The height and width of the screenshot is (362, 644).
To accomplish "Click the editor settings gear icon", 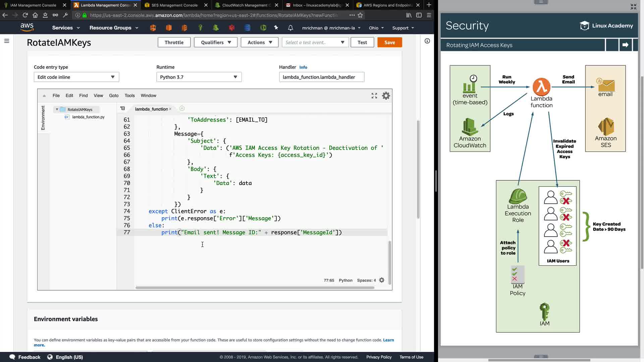I will click(386, 96).
